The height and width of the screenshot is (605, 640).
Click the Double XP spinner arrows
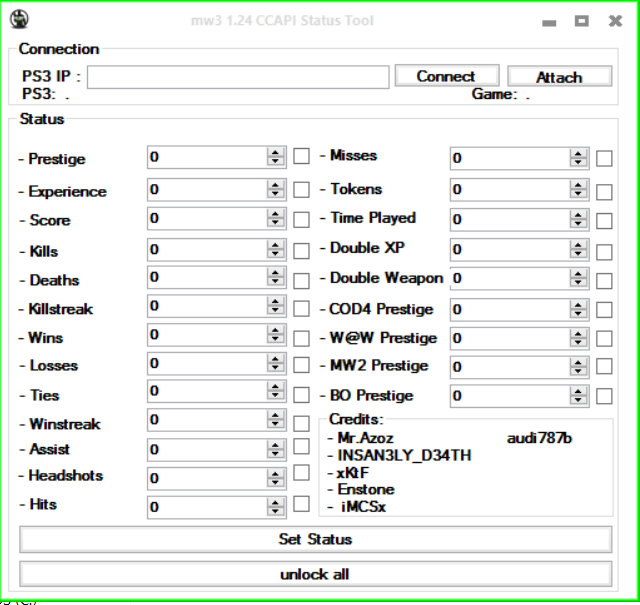click(x=578, y=249)
